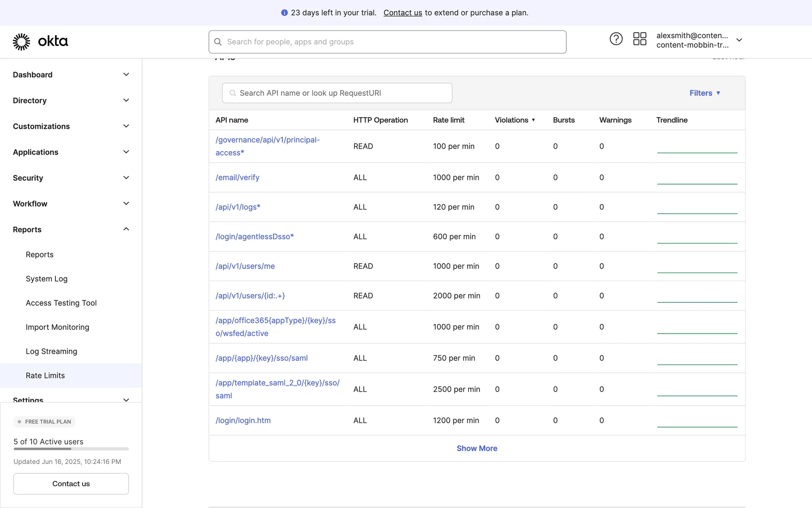This screenshot has height=508, width=812.
Task: Click the magnifier icon in people search
Action: [x=218, y=42]
